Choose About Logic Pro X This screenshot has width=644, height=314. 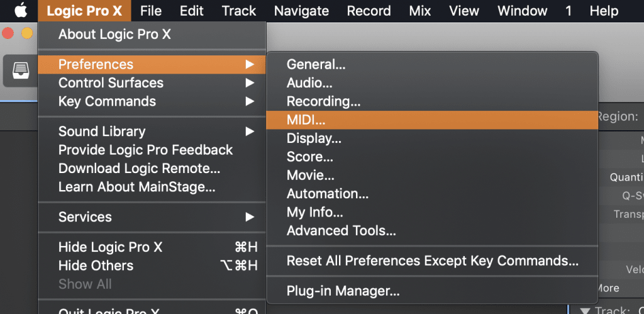click(x=152, y=35)
